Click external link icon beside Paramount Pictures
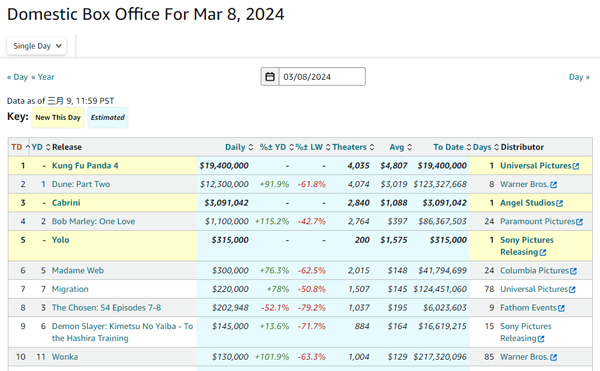 click(579, 222)
